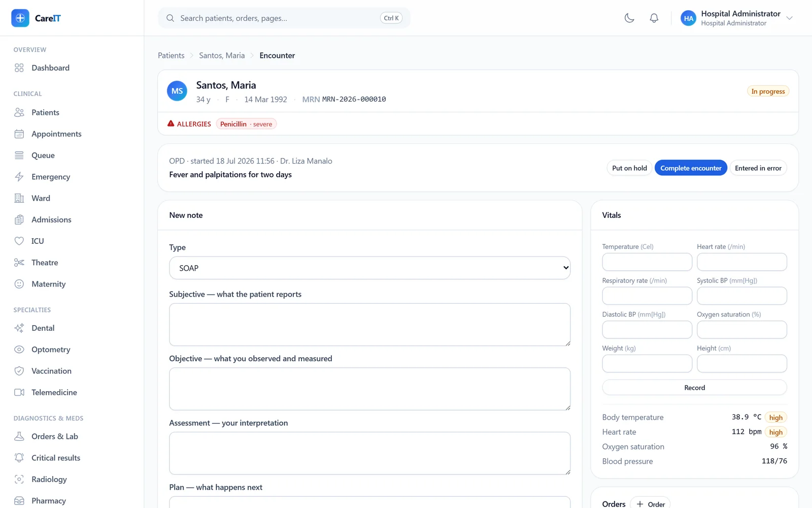Focus the Height (cm) input
Screen dimensions: 812x508
[742, 364]
